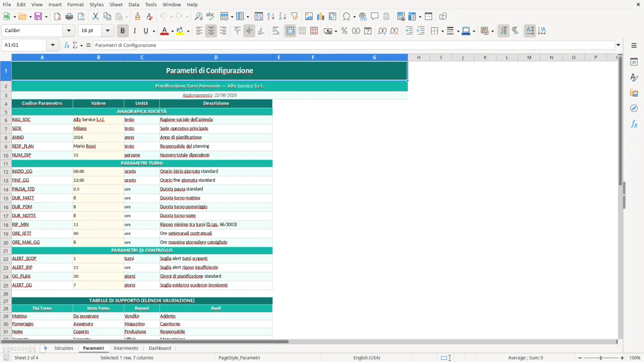Open font color dropdown arrow
This screenshot has height=362, width=644.
pos(171,31)
